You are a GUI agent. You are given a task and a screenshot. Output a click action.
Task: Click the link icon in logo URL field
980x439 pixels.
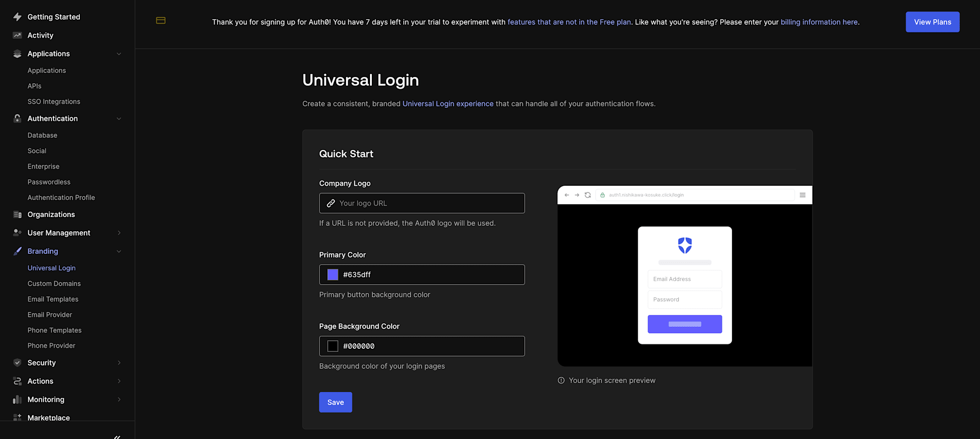[331, 203]
